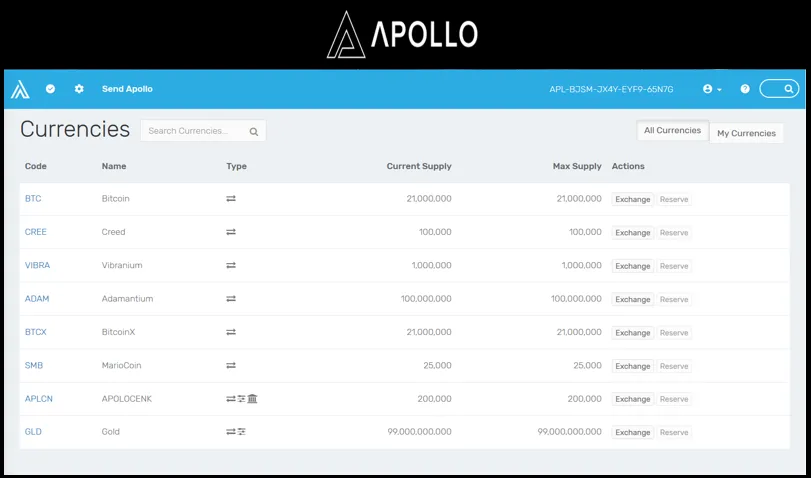Viewport: 811px width, 478px height.
Task: Click bank building type icon in APOLOCENK row
Action: (252, 398)
